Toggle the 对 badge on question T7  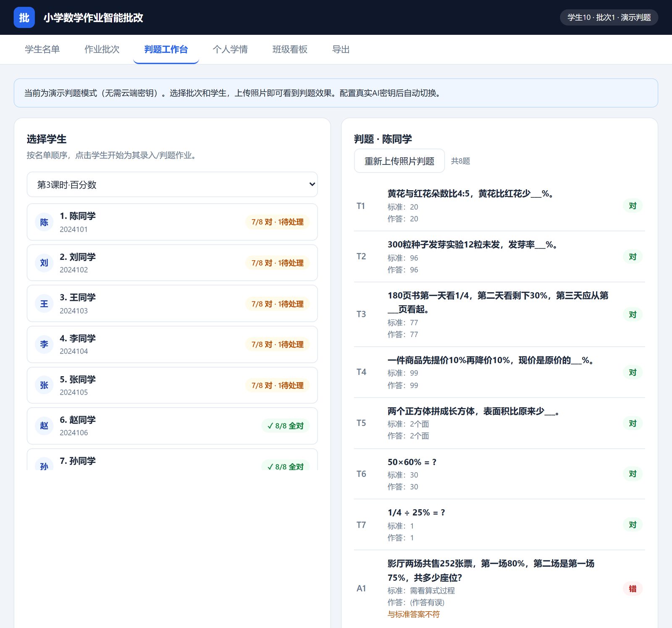point(633,525)
